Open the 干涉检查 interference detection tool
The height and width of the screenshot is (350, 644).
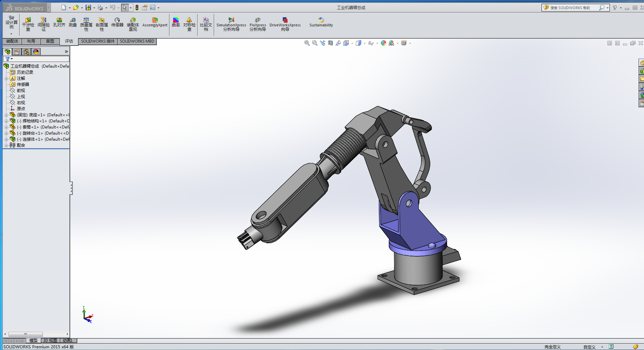(x=28, y=24)
